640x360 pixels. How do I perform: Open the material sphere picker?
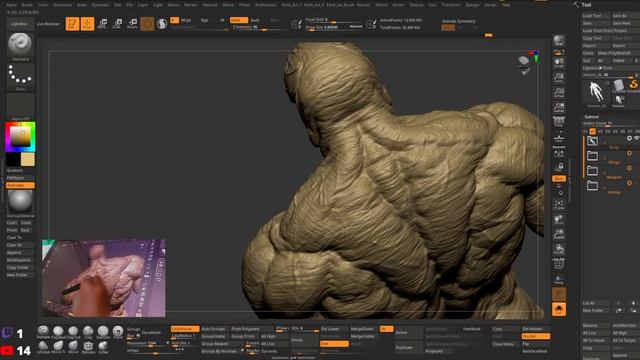coord(20,202)
